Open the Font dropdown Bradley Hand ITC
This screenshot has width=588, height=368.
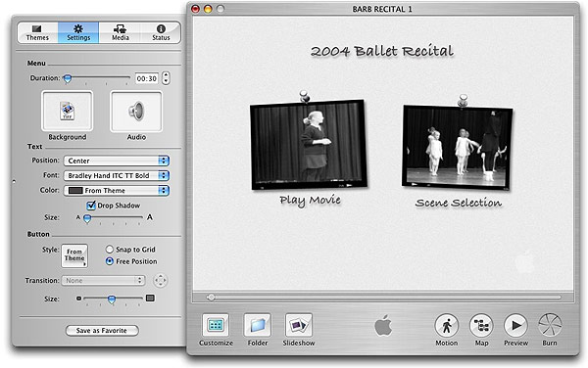click(117, 175)
